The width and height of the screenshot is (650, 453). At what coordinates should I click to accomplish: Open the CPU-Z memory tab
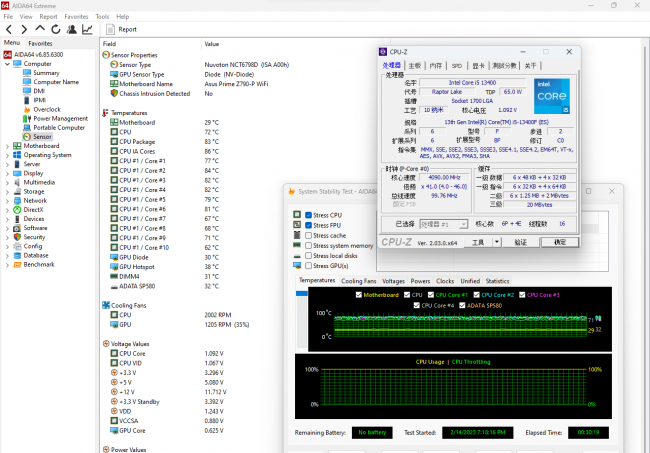[x=435, y=65]
